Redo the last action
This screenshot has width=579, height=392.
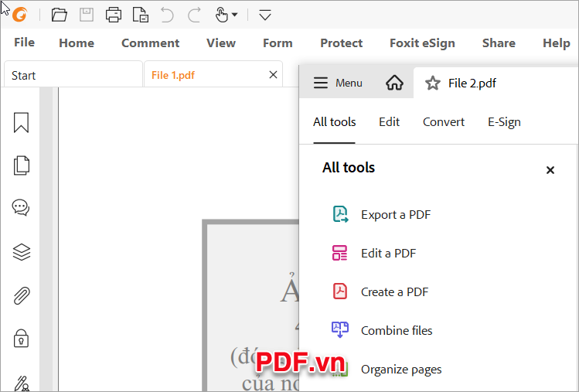click(194, 15)
